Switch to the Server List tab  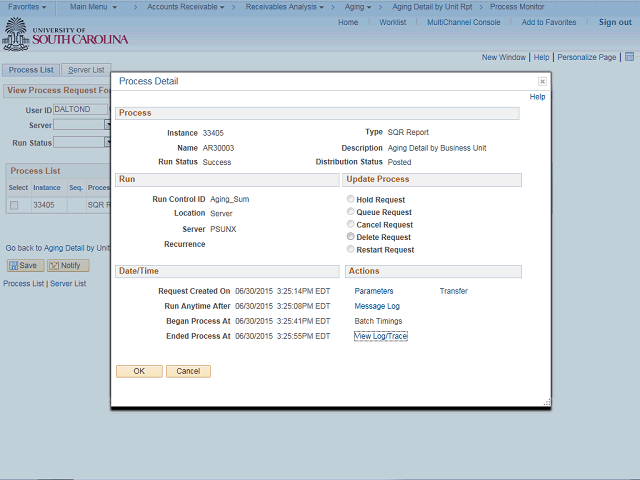(85, 70)
